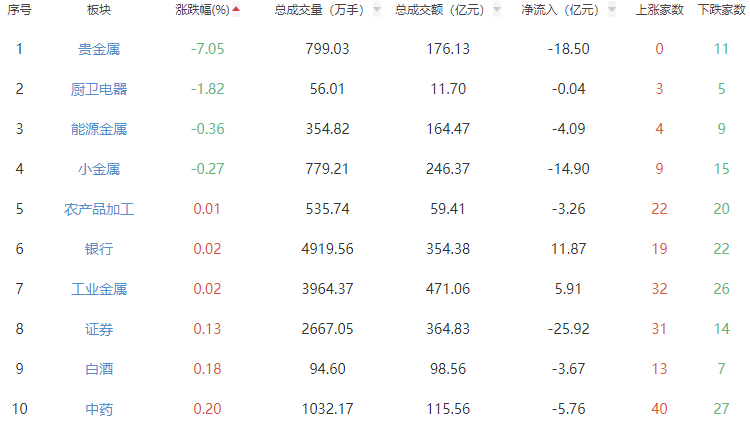Open the 白酒 sector link

click(99, 369)
